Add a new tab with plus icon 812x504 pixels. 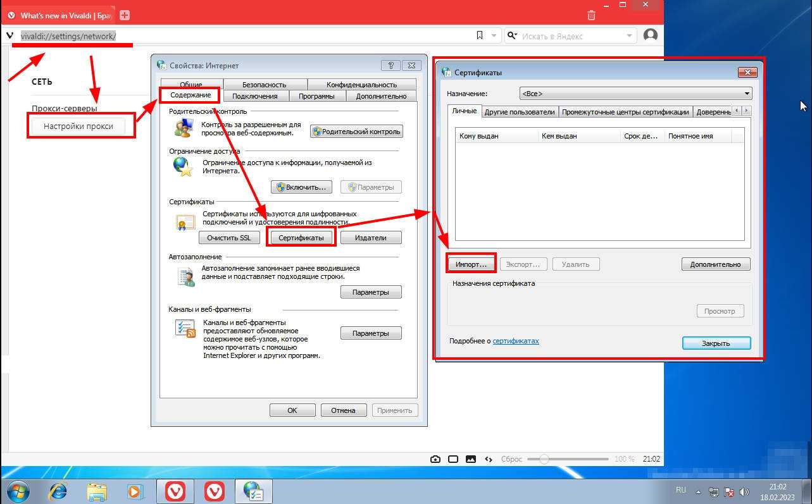125,15
